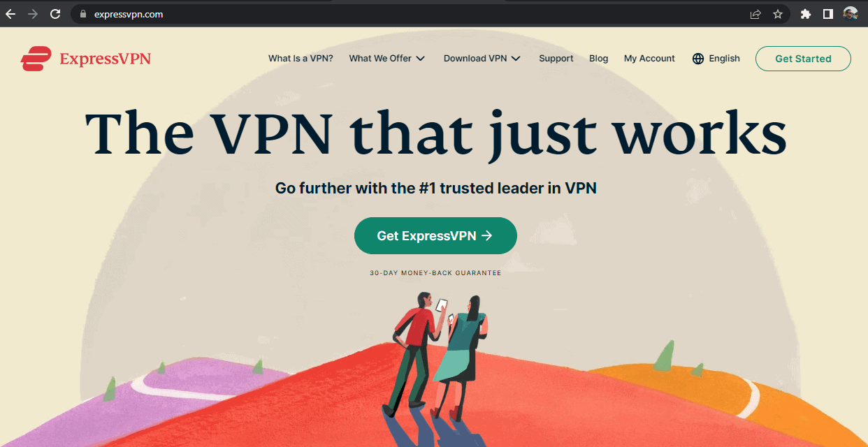
Task: Open What Is a VPN? menu item
Action: pyautogui.click(x=301, y=59)
